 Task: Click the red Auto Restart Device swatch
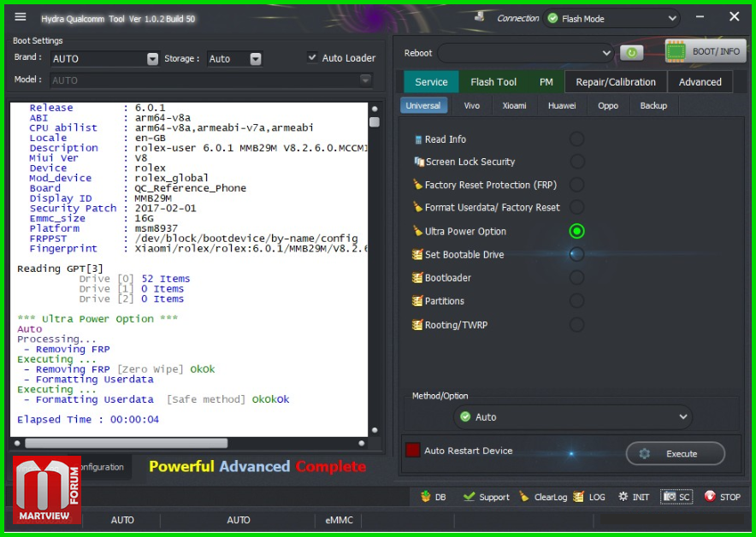pos(413,451)
